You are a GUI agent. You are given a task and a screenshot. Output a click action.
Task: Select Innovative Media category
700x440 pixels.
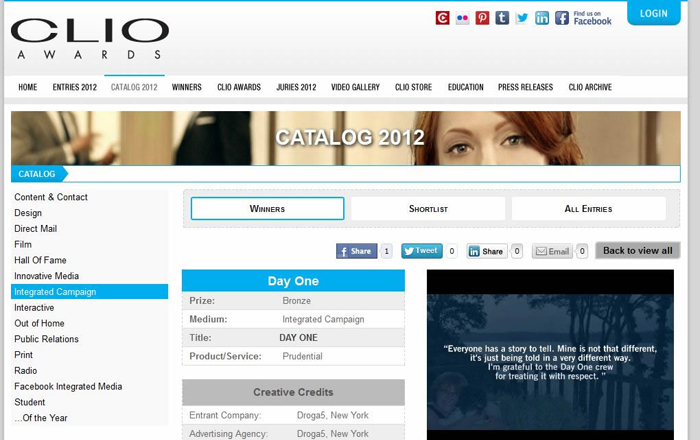pos(46,276)
